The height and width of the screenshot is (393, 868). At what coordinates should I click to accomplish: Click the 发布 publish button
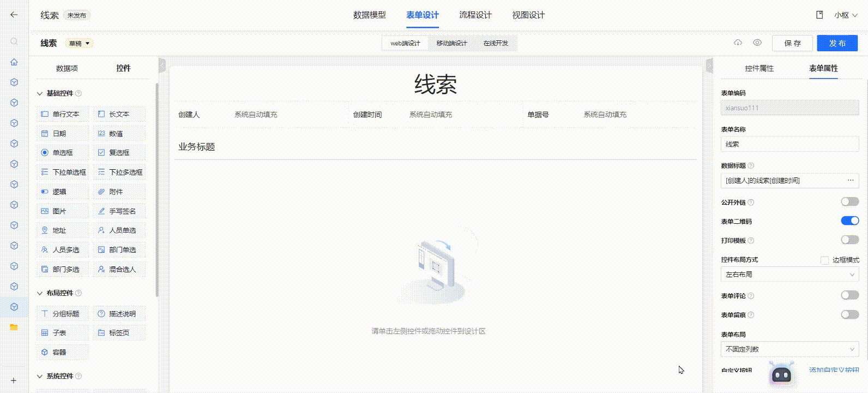click(x=837, y=43)
